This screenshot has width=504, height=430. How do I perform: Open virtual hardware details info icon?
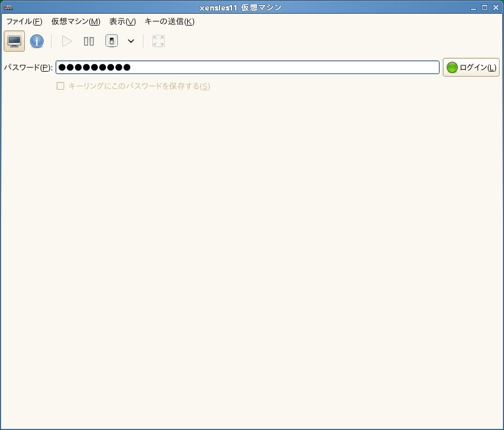[x=37, y=41]
